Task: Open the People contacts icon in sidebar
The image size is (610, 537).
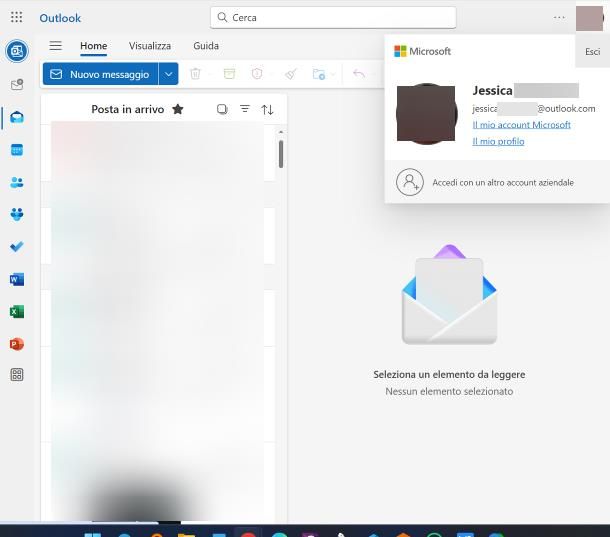Action: click(17, 182)
